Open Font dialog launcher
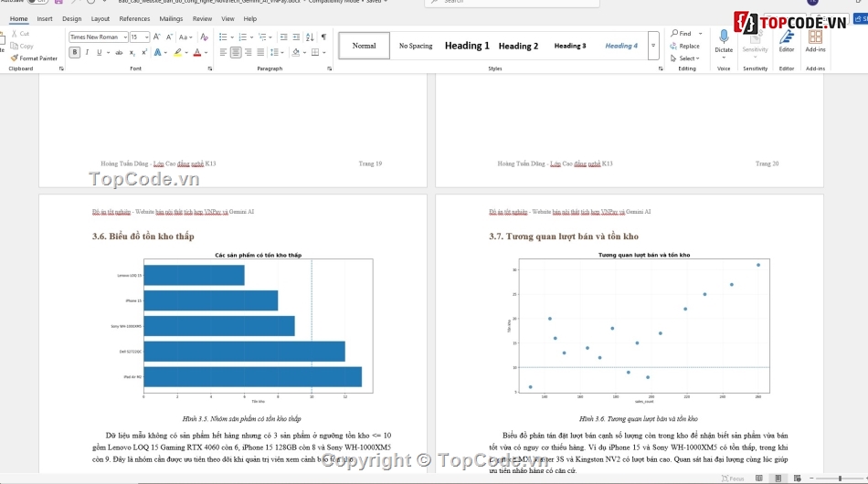The height and width of the screenshot is (484, 868). [210, 68]
